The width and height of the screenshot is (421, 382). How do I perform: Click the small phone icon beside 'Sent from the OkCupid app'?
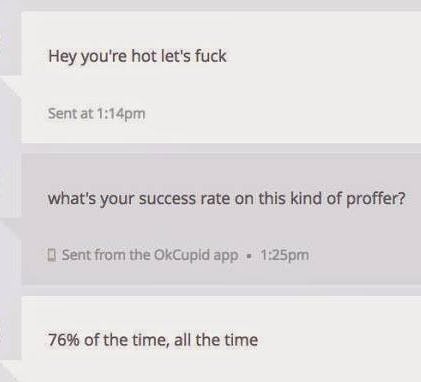[51, 255]
